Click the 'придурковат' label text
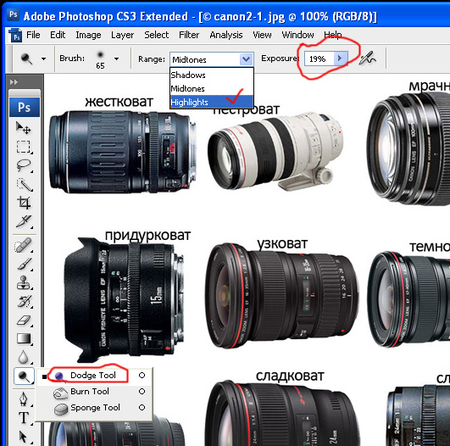This screenshot has height=446, width=450. [148, 236]
